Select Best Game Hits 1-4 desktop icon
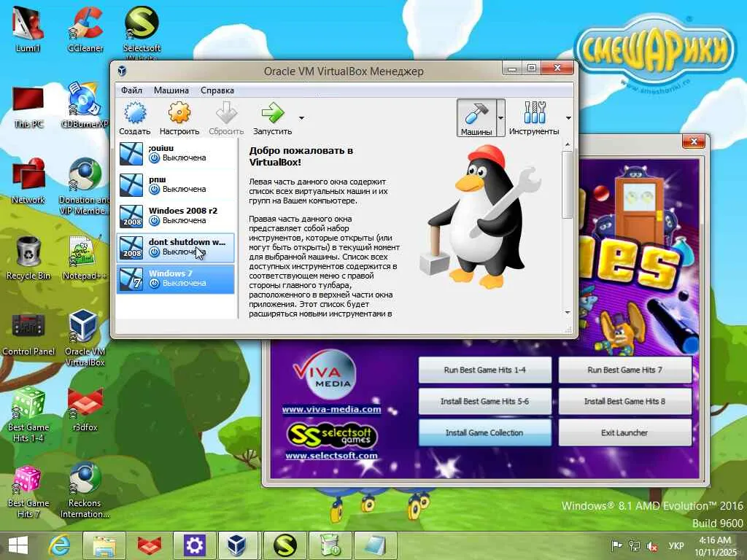 [28, 415]
